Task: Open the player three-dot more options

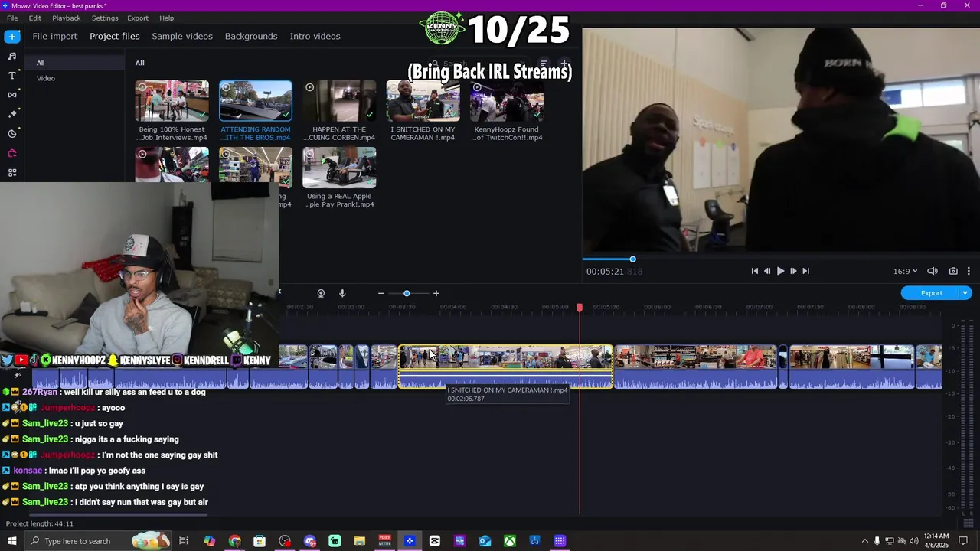Action: click(x=969, y=271)
